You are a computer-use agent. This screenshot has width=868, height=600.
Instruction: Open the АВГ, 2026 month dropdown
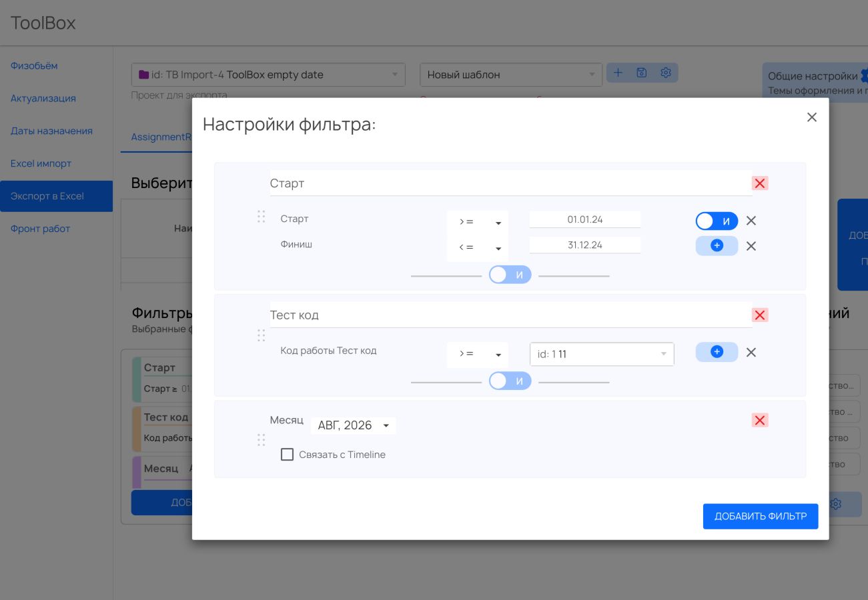click(x=354, y=425)
